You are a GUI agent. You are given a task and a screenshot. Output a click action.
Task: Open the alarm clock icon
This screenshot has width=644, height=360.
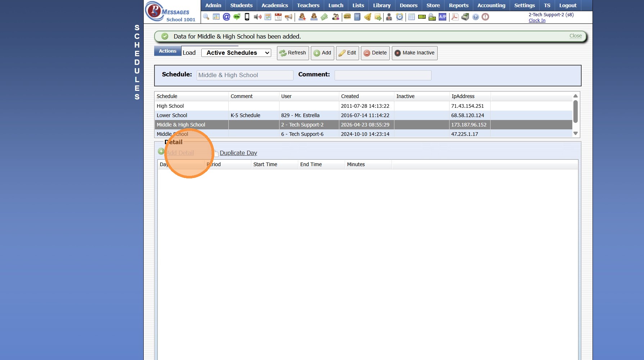click(x=399, y=17)
